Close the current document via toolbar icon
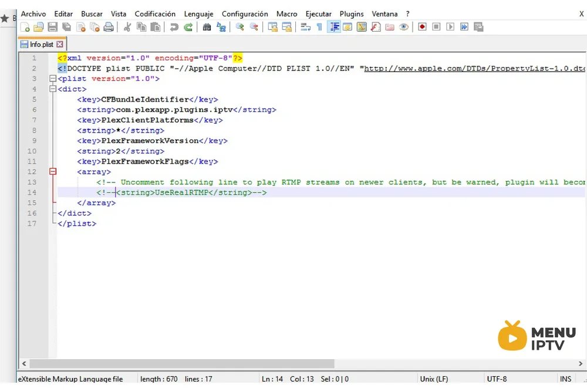587x392 pixels. 81,27
